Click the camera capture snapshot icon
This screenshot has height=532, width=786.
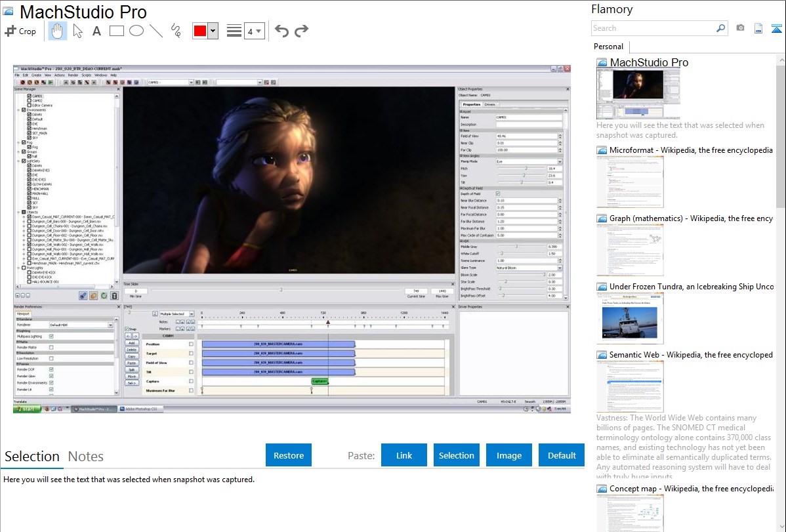[x=740, y=28]
